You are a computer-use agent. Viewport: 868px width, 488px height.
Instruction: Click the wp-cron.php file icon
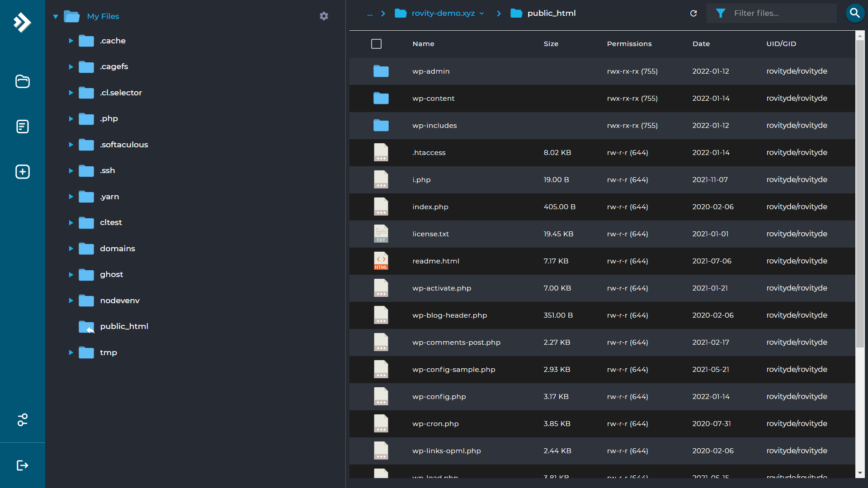381,424
